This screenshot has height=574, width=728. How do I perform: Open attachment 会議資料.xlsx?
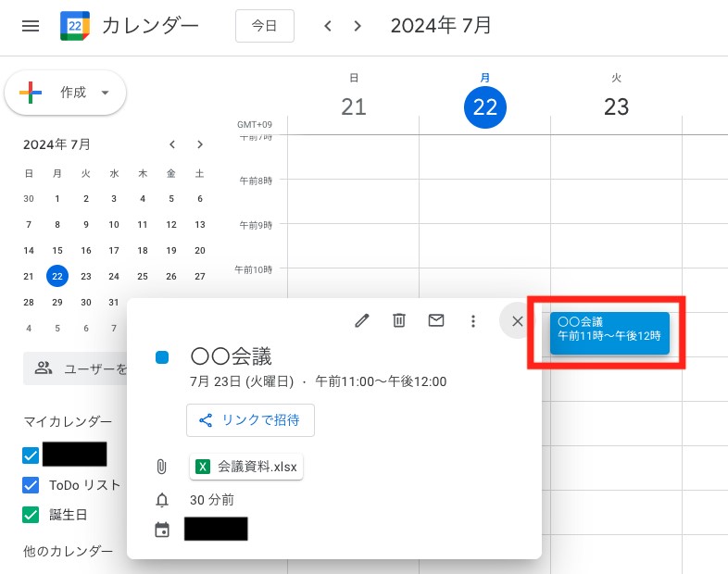pyautogui.click(x=246, y=467)
